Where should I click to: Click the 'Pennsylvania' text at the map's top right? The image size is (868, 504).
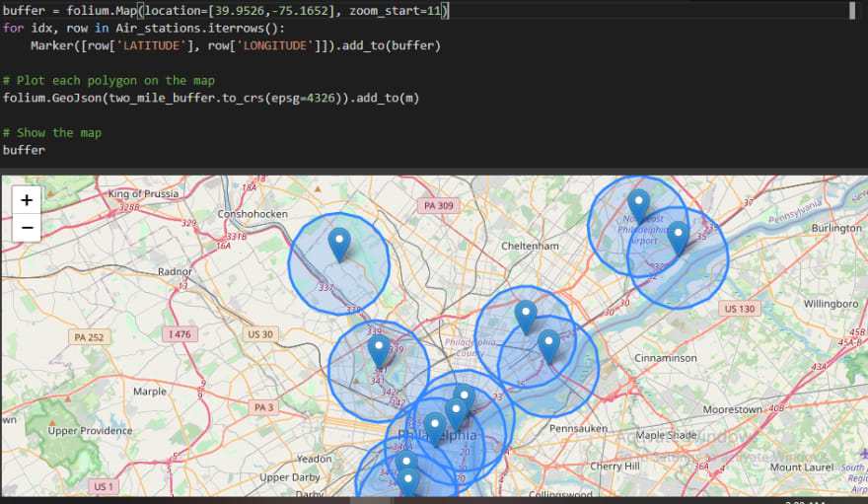(795, 212)
